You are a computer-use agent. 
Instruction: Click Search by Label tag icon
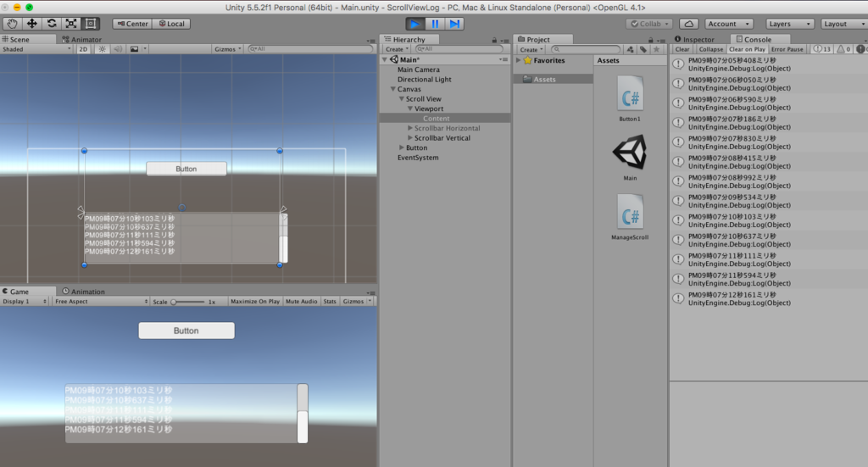(x=643, y=49)
